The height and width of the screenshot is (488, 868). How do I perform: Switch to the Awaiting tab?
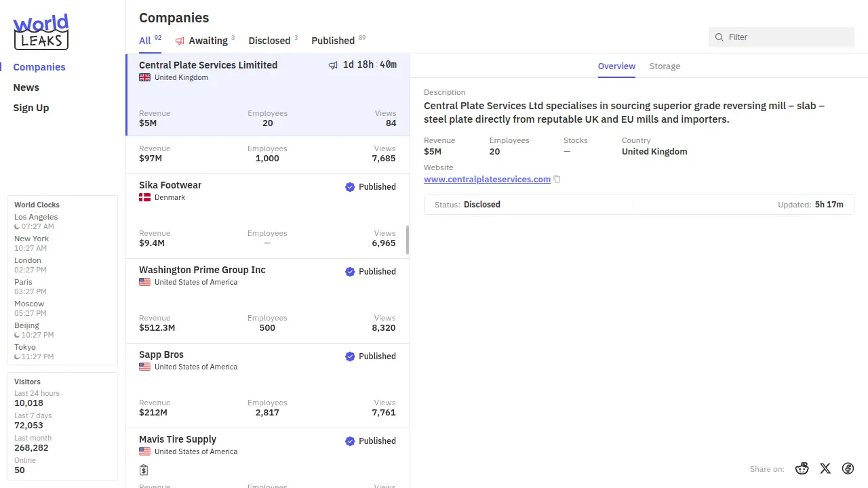(208, 41)
